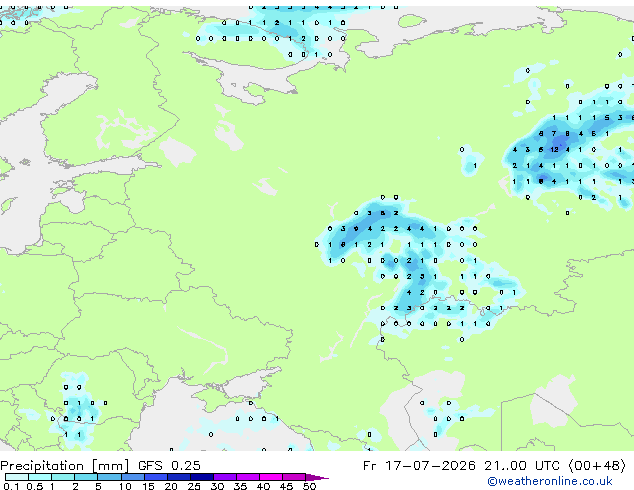Select the 40 to 45 mm magenta legend swatch
The width and height of the screenshot is (634, 490).
coord(271,477)
